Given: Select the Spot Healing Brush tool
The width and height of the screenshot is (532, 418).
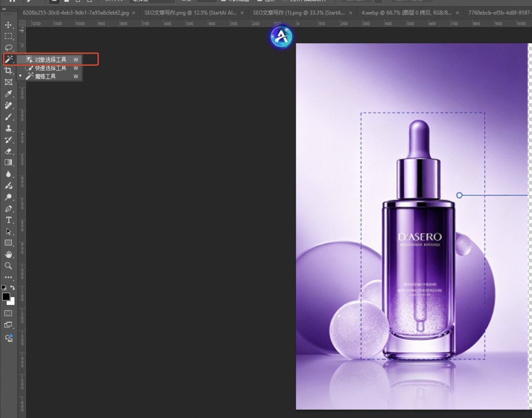Looking at the screenshot, I should point(8,105).
